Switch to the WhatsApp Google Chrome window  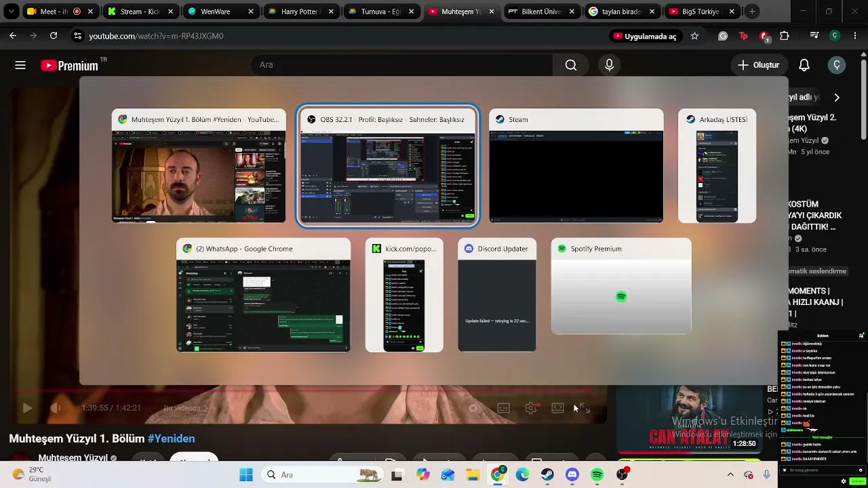pos(263,295)
